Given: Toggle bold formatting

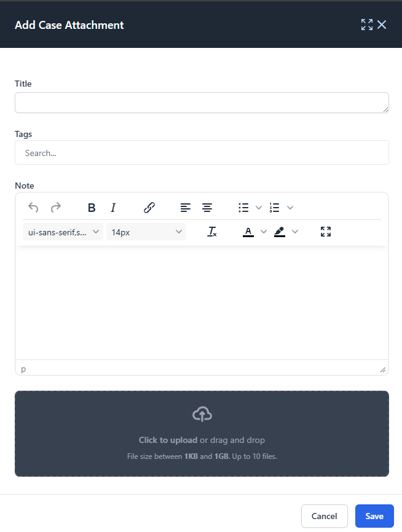Looking at the screenshot, I should click(92, 207).
